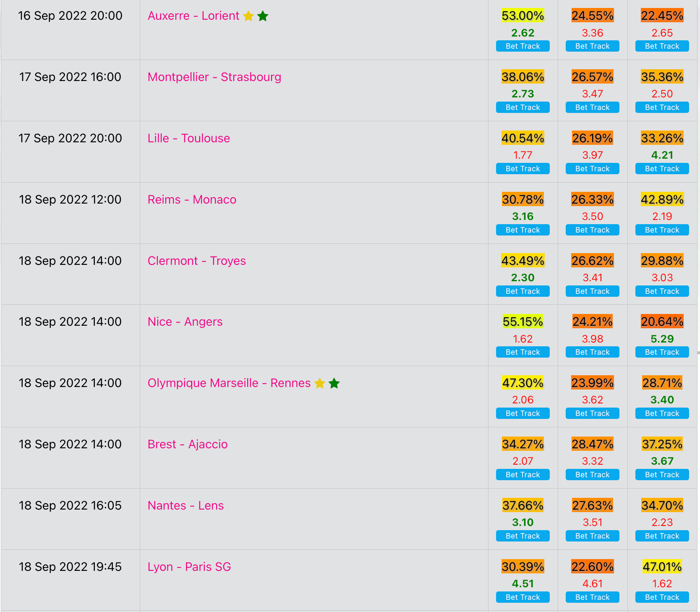The width and height of the screenshot is (700, 612).
Task: Click the date 17 Sep 2022 20:00
Action: point(71,139)
